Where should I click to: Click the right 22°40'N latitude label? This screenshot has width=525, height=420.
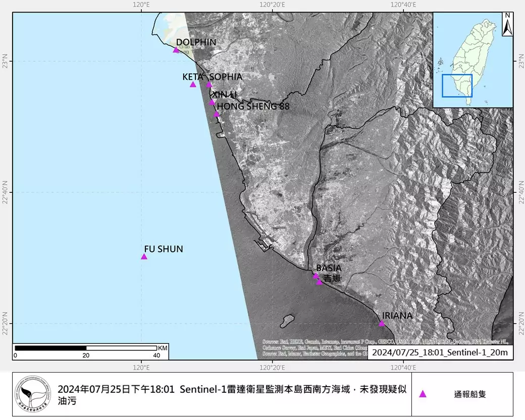pyautogui.click(x=520, y=192)
